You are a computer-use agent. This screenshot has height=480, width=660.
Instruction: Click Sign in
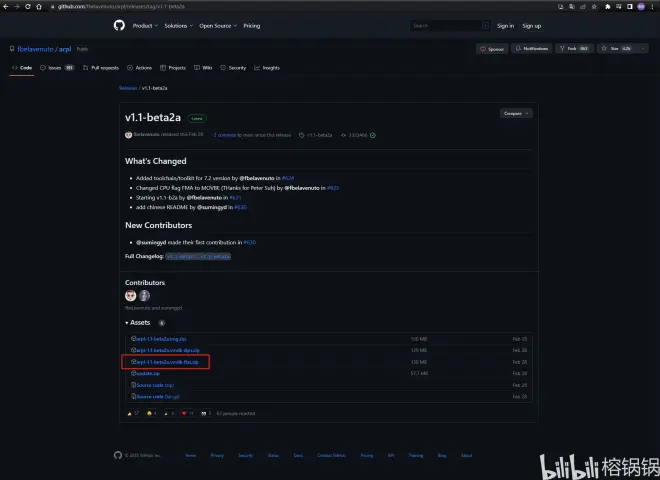pos(505,26)
